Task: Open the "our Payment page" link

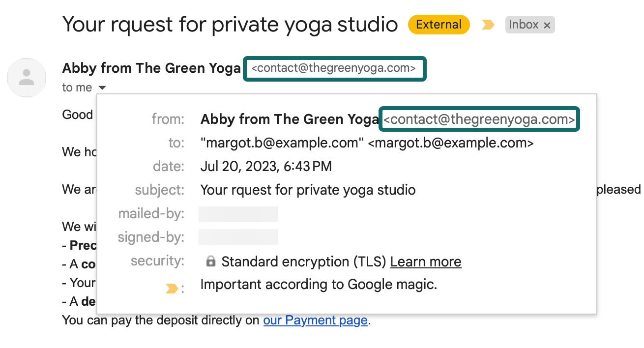Action: tap(316, 320)
